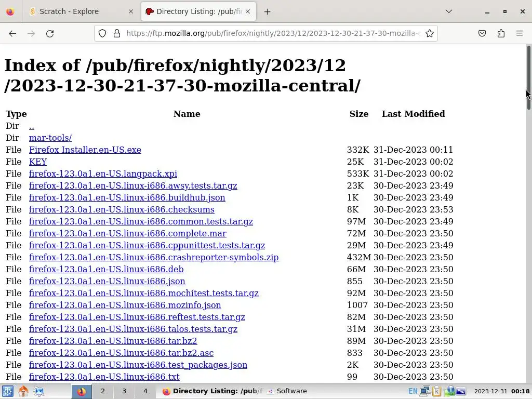532x399 pixels.
Task: Switch to virtual desktop 1
Action: click(82, 391)
